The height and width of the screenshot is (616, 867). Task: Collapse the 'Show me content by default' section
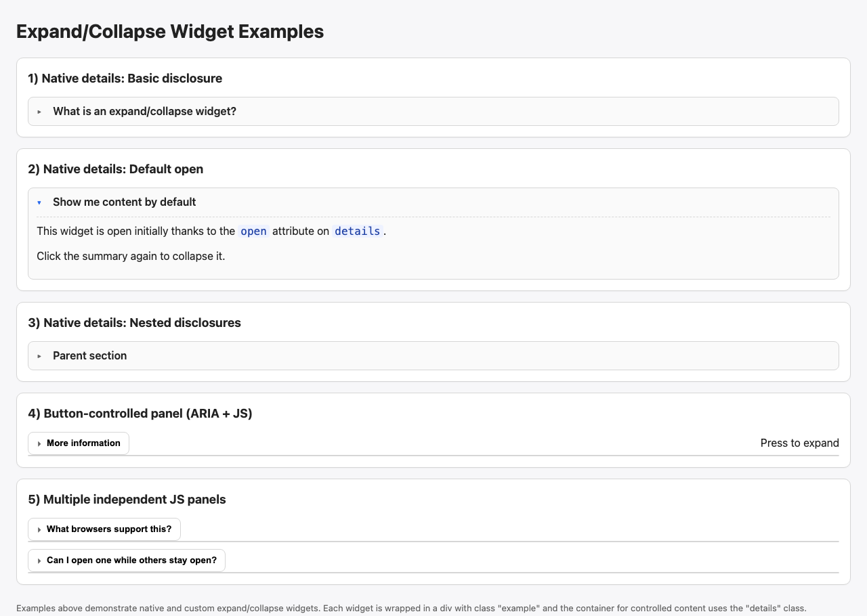click(x=124, y=202)
